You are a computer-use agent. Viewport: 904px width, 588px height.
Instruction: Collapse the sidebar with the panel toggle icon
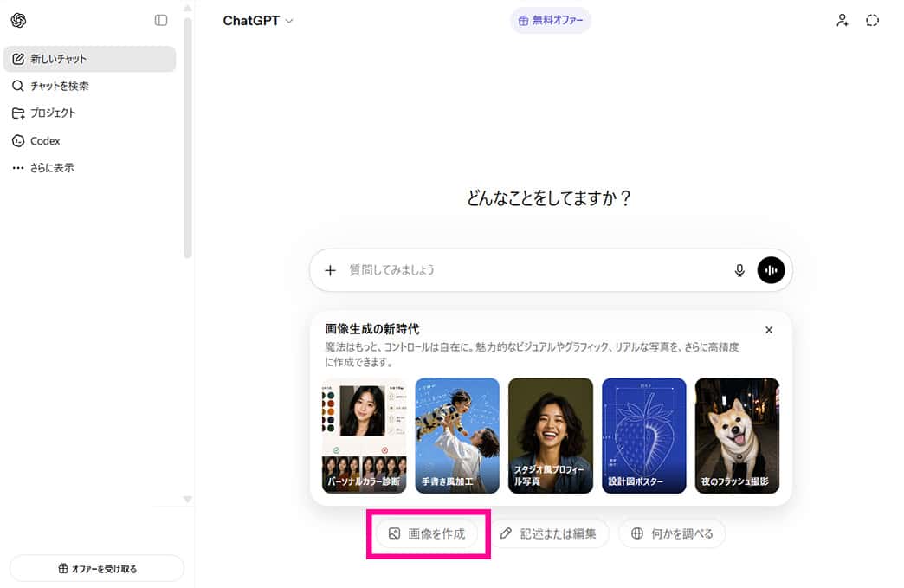(161, 20)
